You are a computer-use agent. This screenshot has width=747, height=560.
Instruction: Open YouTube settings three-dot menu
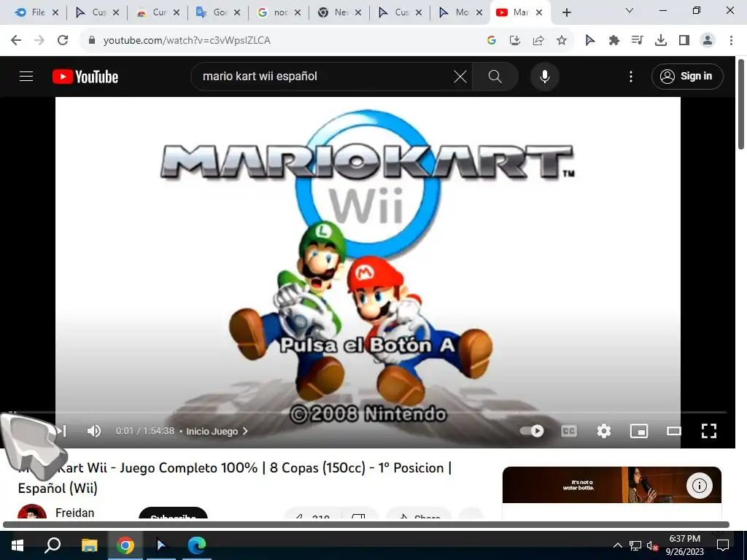631,76
